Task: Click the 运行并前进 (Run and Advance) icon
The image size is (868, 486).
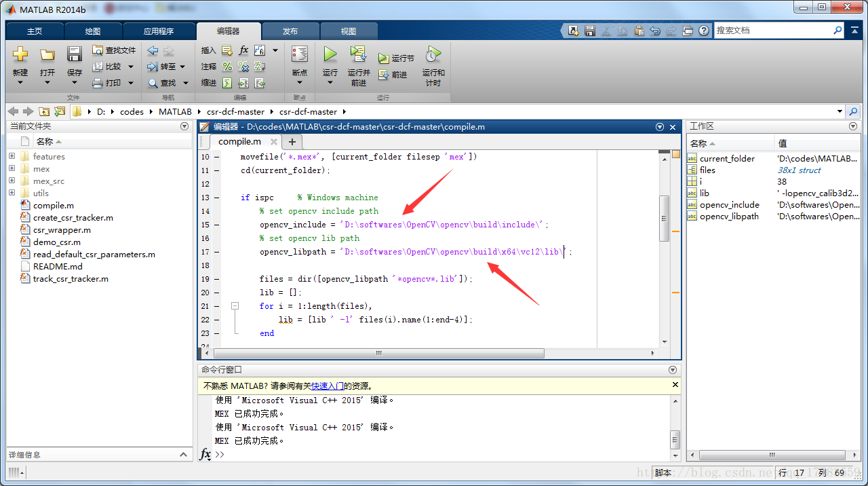Action: point(359,54)
